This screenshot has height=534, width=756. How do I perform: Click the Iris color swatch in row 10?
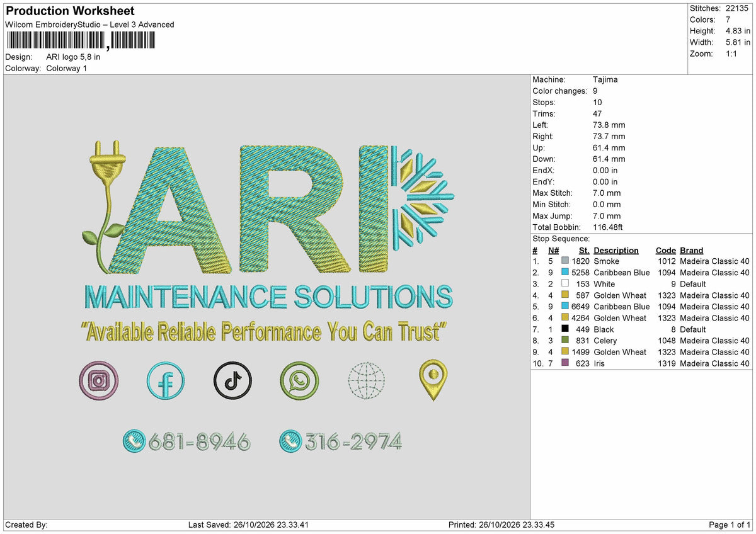click(x=565, y=363)
